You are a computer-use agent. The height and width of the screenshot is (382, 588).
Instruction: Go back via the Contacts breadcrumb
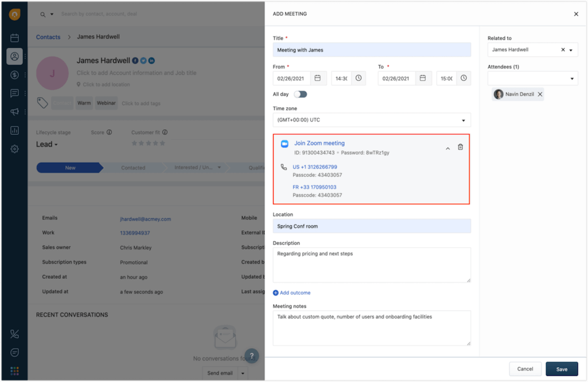click(48, 37)
